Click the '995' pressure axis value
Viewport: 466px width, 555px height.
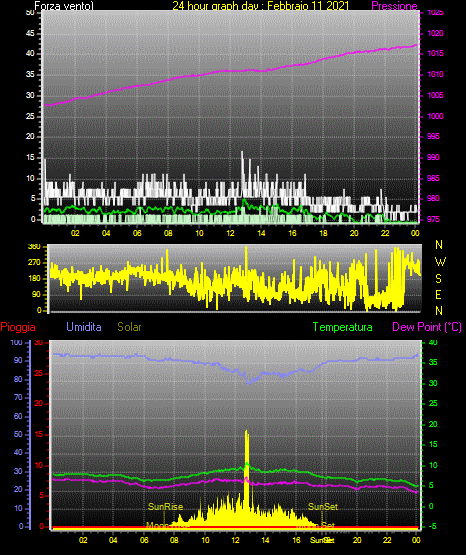[433, 136]
